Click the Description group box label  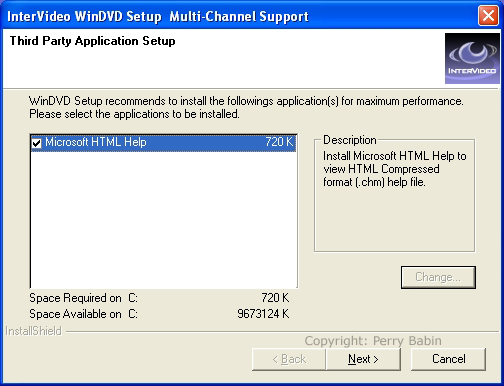click(x=350, y=140)
